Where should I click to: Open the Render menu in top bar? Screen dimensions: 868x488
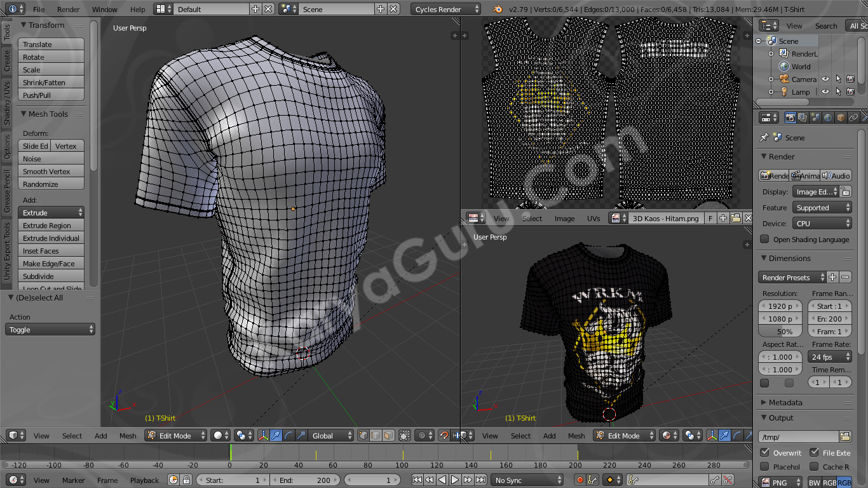(x=69, y=10)
